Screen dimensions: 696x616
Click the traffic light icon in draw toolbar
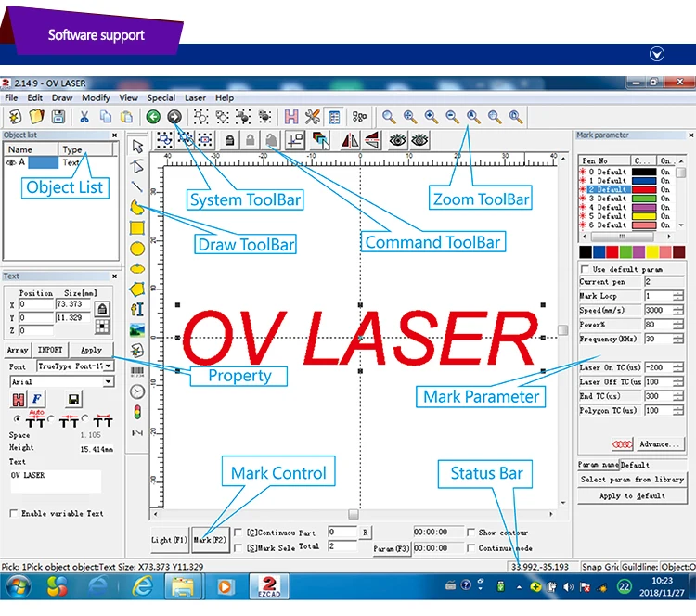137,412
